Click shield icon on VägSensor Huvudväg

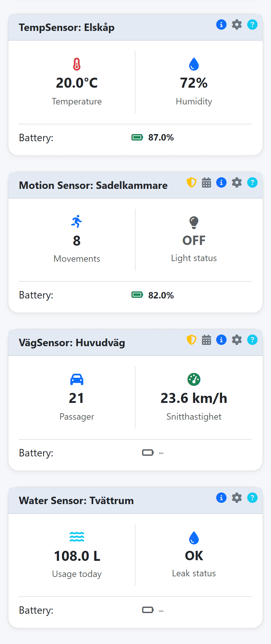[x=192, y=340]
